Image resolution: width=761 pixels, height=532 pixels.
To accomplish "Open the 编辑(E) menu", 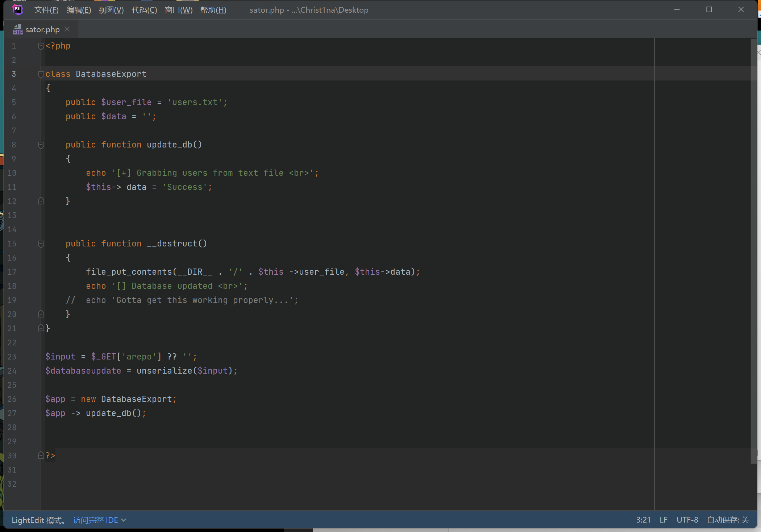I will tap(79, 10).
